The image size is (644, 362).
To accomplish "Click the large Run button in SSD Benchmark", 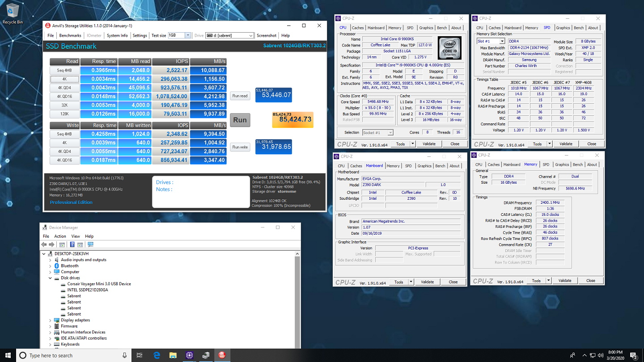I will 240,120.
